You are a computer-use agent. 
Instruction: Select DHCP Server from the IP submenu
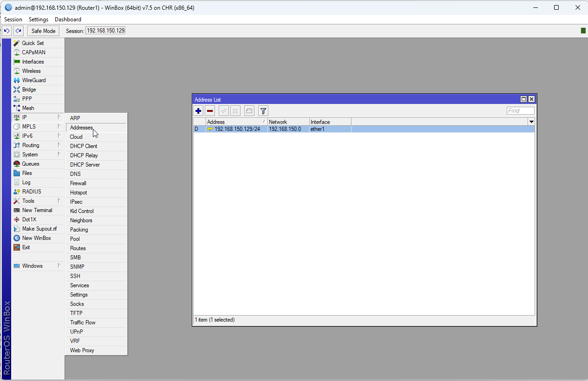(x=85, y=164)
